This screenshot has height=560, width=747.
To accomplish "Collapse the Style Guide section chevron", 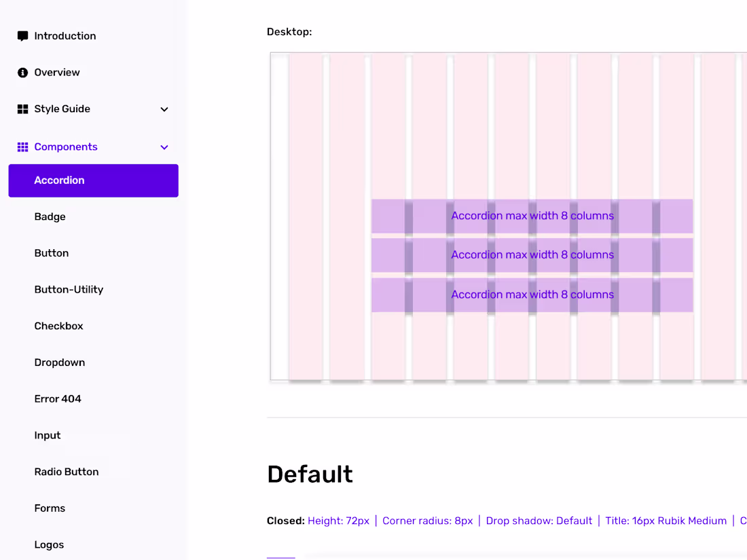I will coord(164,109).
